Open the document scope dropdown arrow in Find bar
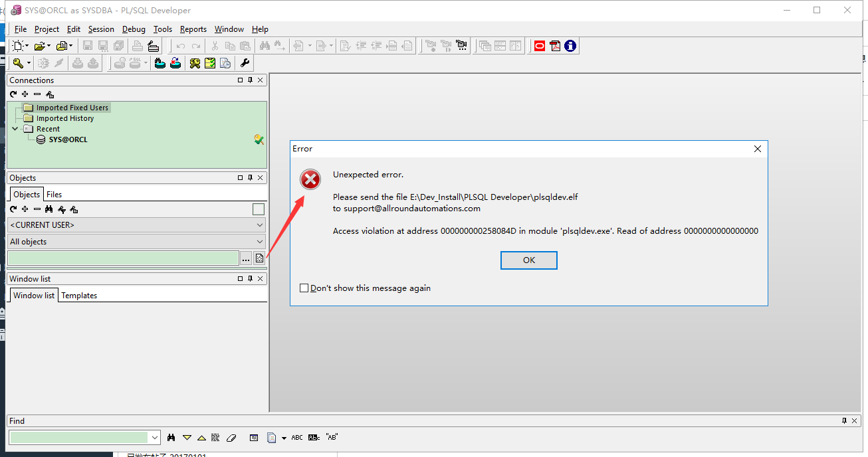The height and width of the screenshot is (457, 868). click(284, 438)
